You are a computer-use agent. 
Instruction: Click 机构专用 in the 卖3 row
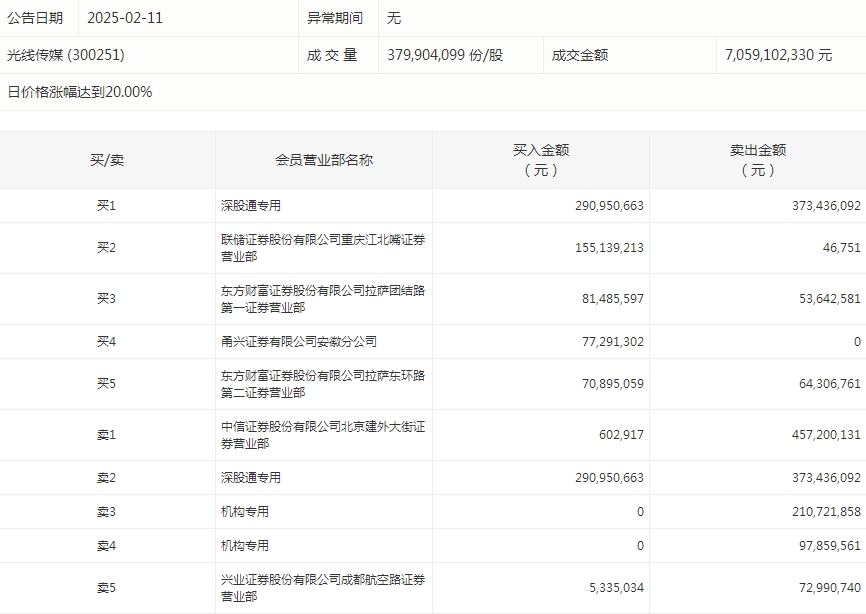coord(245,511)
